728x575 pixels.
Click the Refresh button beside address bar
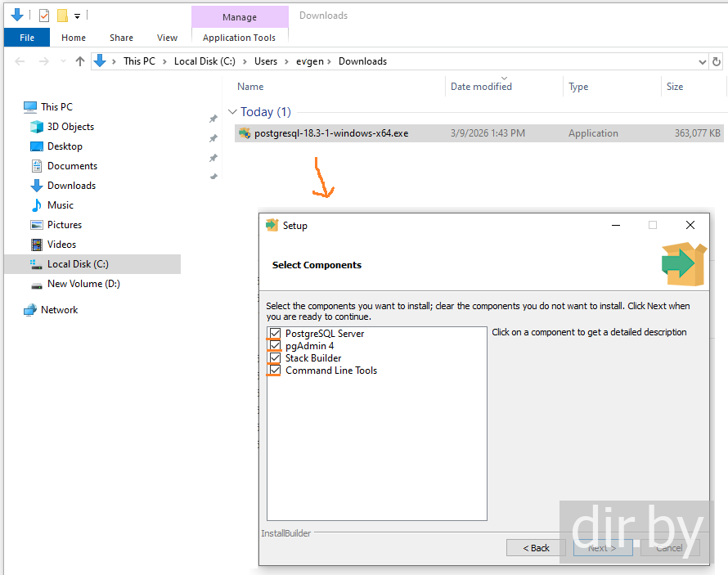(717, 61)
